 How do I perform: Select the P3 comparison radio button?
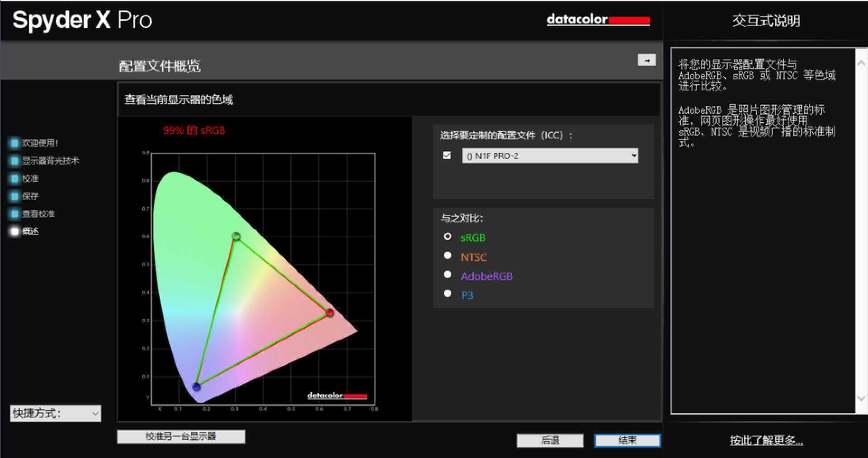(448, 293)
